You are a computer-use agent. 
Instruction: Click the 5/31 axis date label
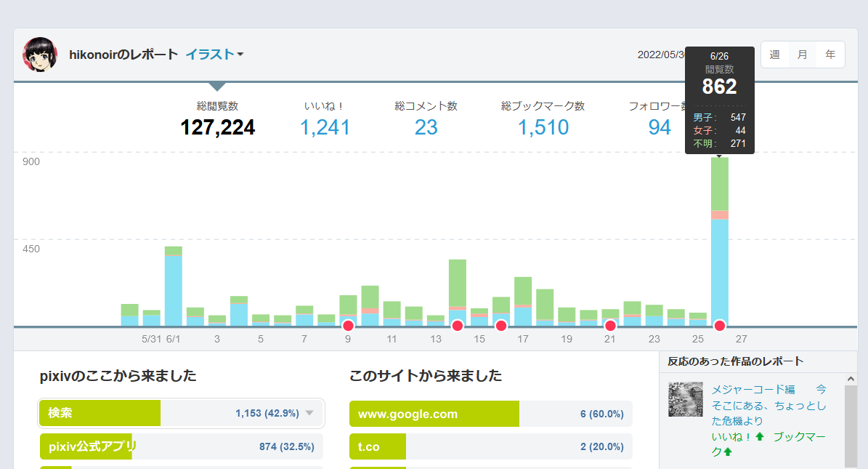point(151,339)
